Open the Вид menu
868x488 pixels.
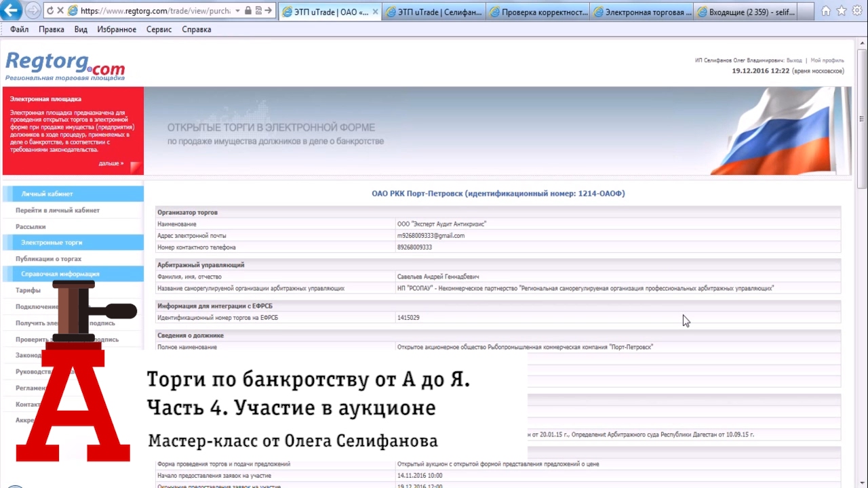click(81, 29)
